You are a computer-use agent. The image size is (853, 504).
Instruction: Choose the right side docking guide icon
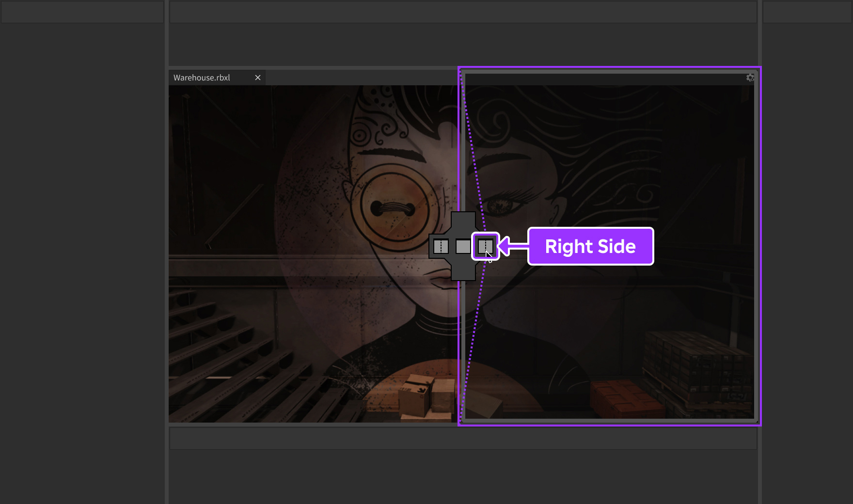click(x=486, y=247)
